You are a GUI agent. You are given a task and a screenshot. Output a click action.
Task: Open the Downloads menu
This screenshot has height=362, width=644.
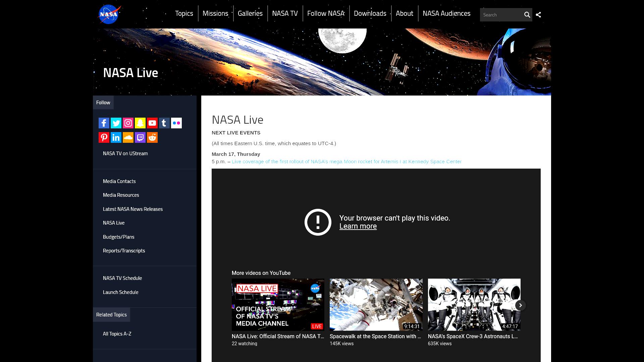click(370, 13)
